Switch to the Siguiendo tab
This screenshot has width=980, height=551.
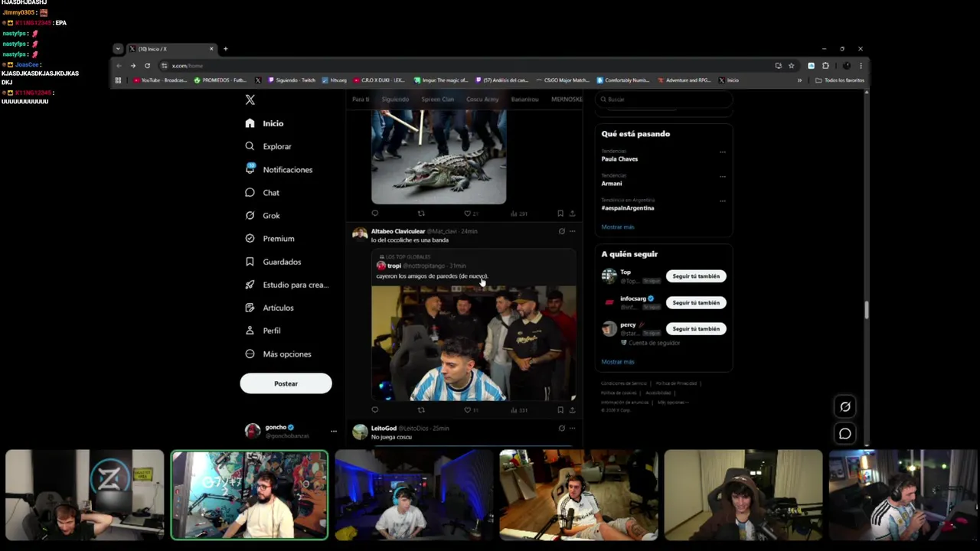[395, 99]
